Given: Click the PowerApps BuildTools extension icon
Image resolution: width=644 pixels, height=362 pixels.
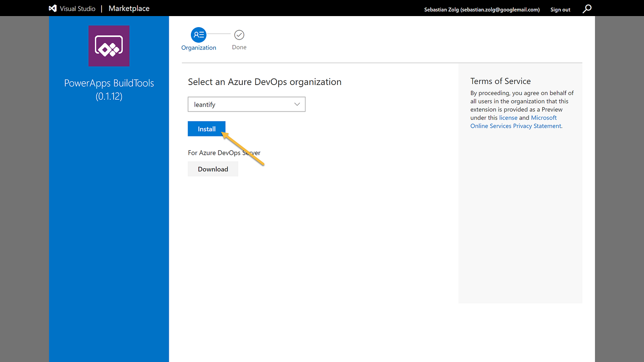Looking at the screenshot, I should [109, 46].
